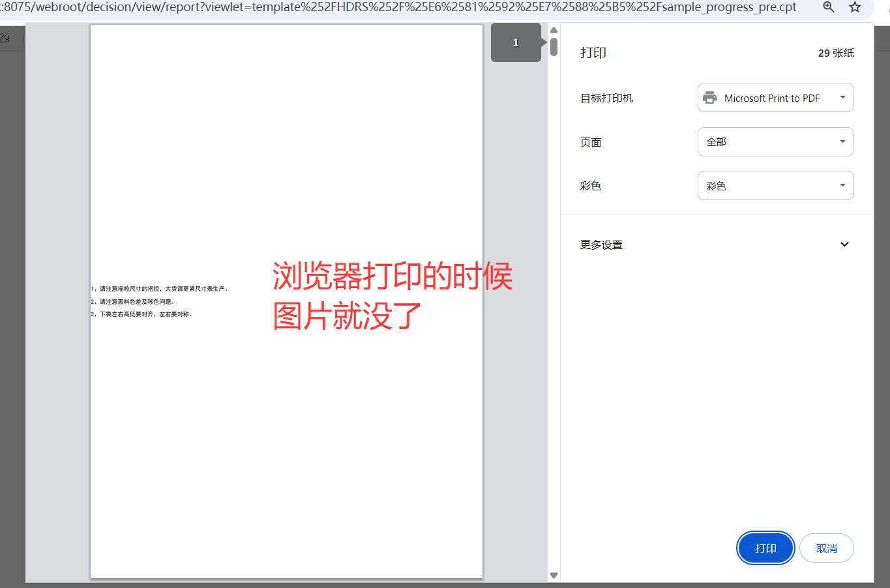
Task: Open the 目标打印机 destination dropdown
Action: click(775, 98)
